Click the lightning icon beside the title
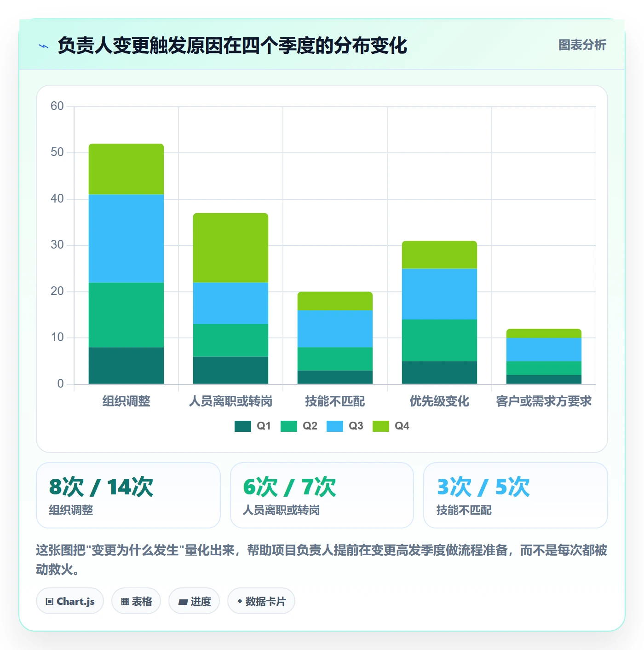 pyautogui.click(x=44, y=46)
